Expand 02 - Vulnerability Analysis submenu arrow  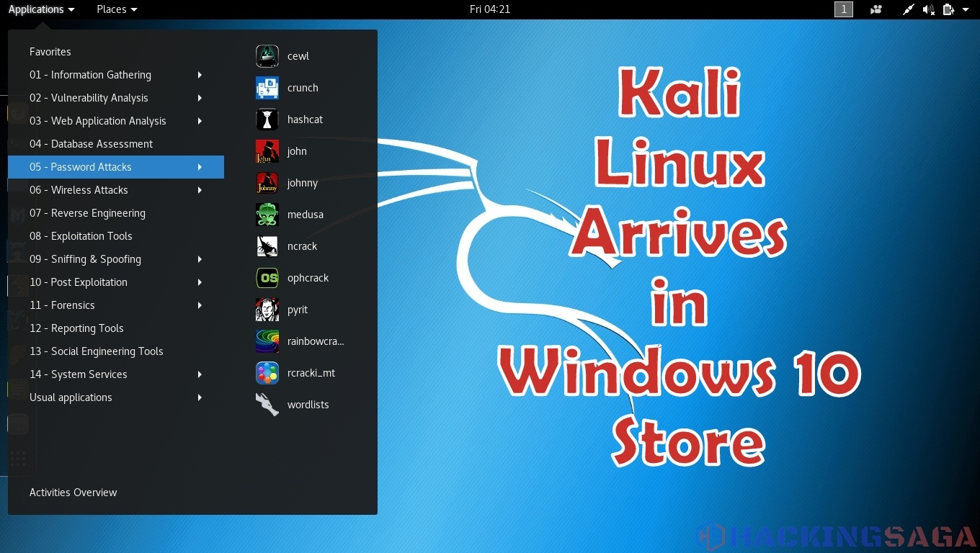pyautogui.click(x=200, y=98)
